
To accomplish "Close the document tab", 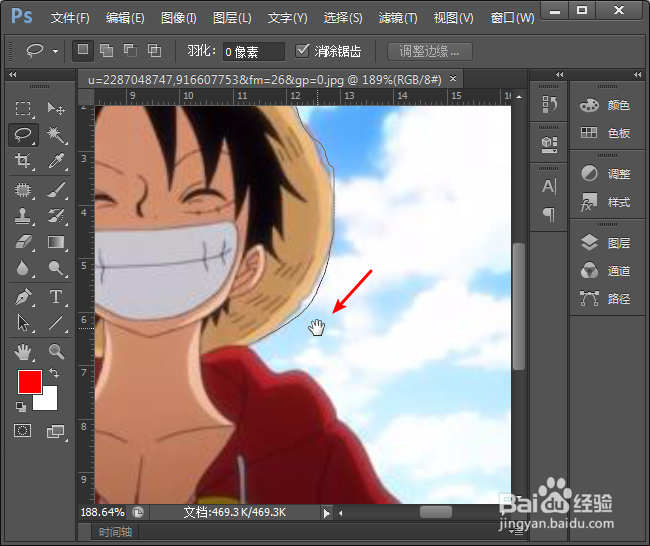I will click(x=453, y=78).
